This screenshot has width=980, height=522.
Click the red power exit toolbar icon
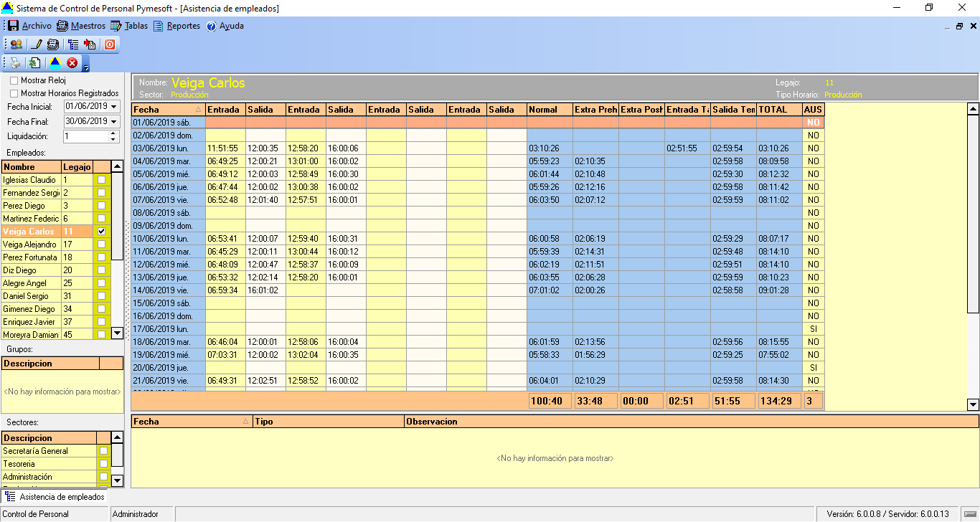pyautogui.click(x=110, y=44)
